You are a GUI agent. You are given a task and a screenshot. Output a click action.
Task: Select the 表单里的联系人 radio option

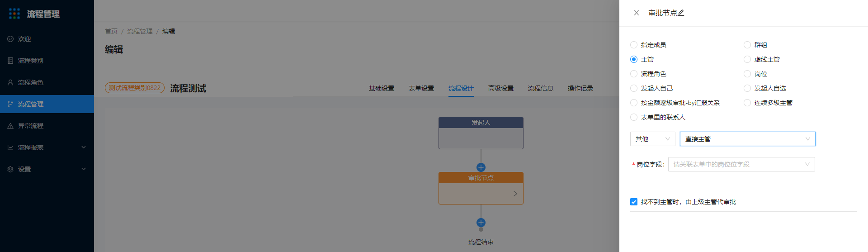[634, 117]
